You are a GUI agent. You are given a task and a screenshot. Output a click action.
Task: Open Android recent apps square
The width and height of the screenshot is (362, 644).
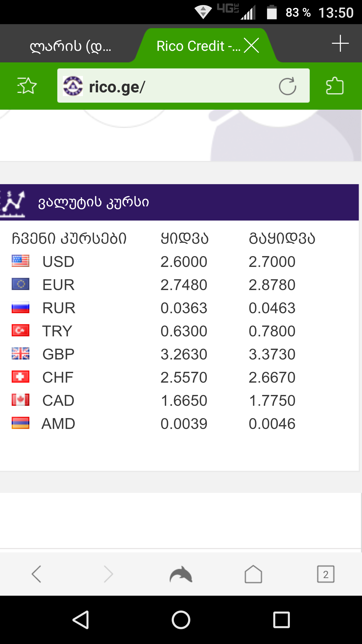281,620
